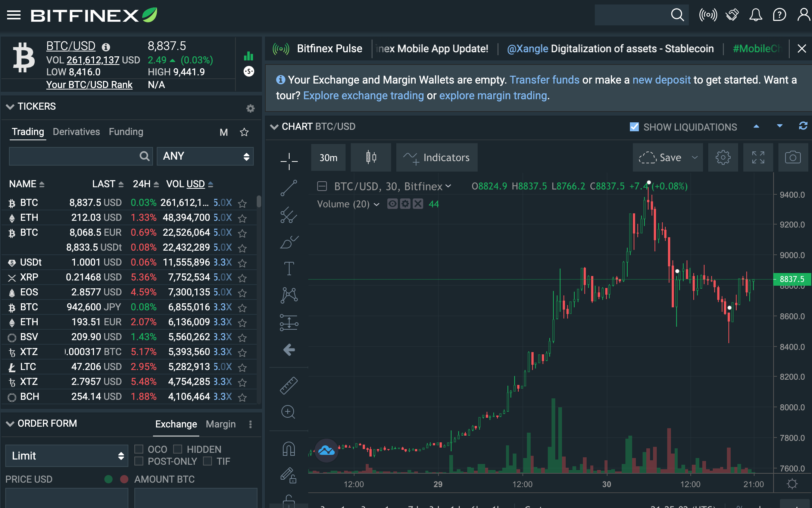
Task: Switch to the Margin tab in the order form
Action: [x=220, y=424]
